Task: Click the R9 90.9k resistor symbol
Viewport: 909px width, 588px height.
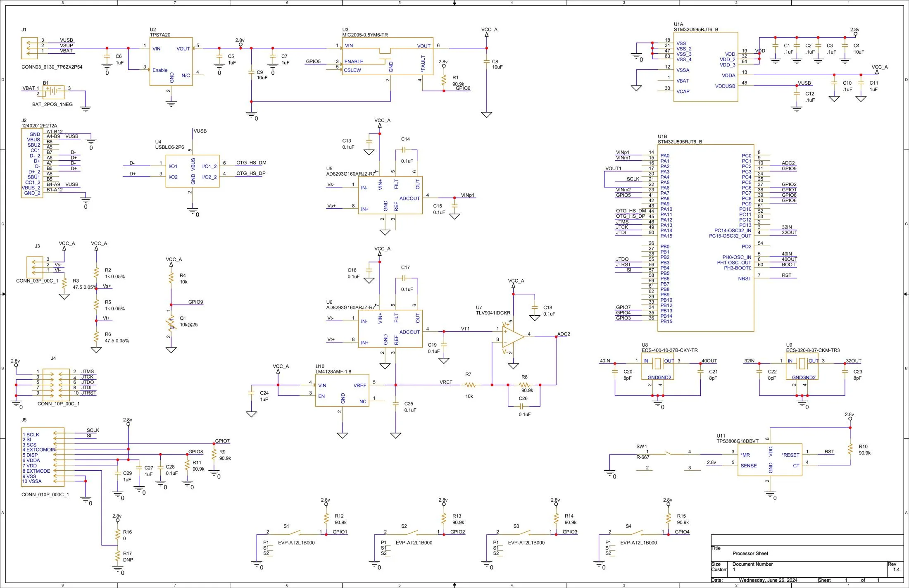Action: [214, 455]
